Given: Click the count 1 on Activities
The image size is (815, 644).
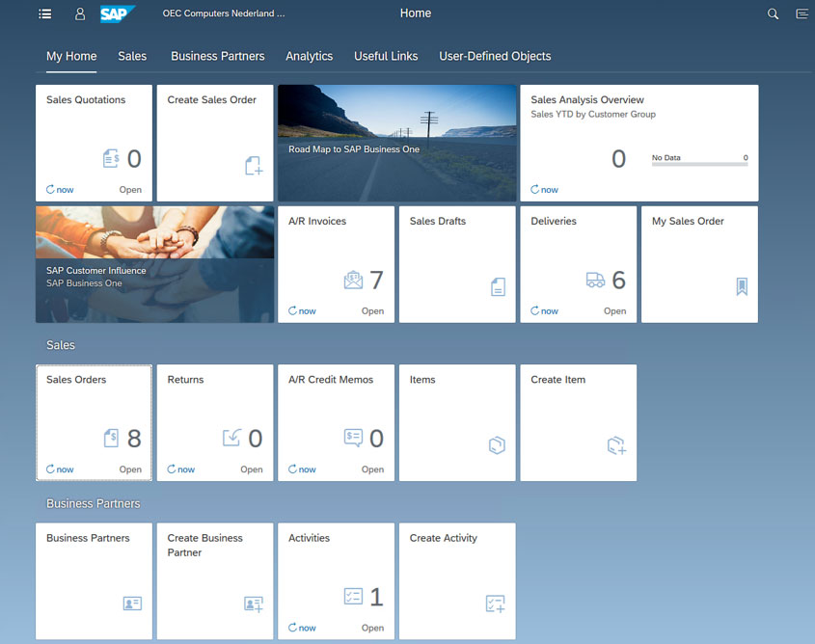Looking at the screenshot, I should click(376, 597).
